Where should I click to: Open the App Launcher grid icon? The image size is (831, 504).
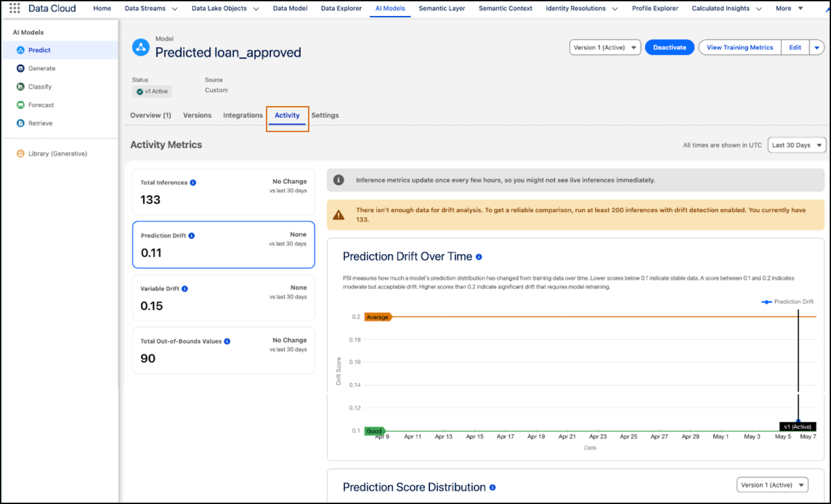pos(15,8)
